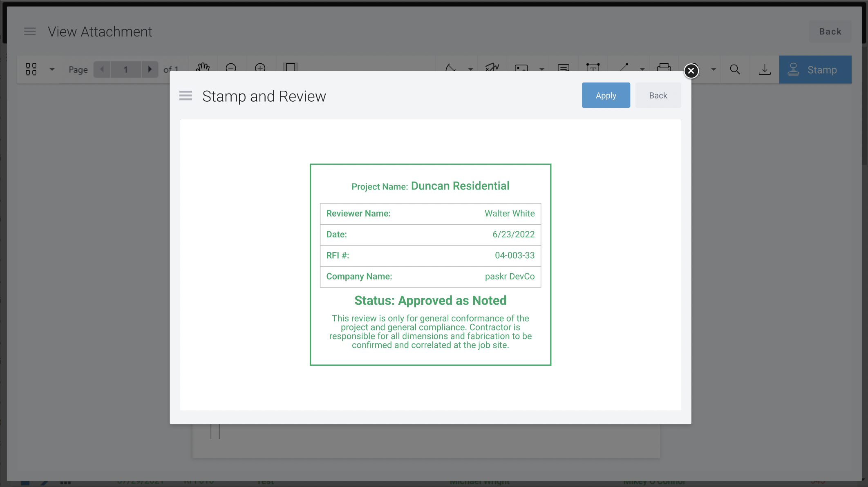The height and width of the screenshot is (487, 868).
Task: Click the zoom in icon
Action: click(260, 67)
